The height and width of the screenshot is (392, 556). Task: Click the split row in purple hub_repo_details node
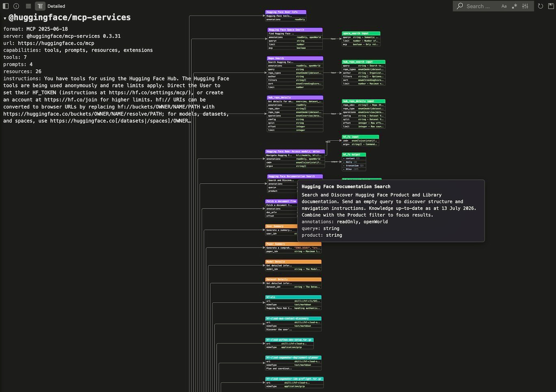click(295, 123)
